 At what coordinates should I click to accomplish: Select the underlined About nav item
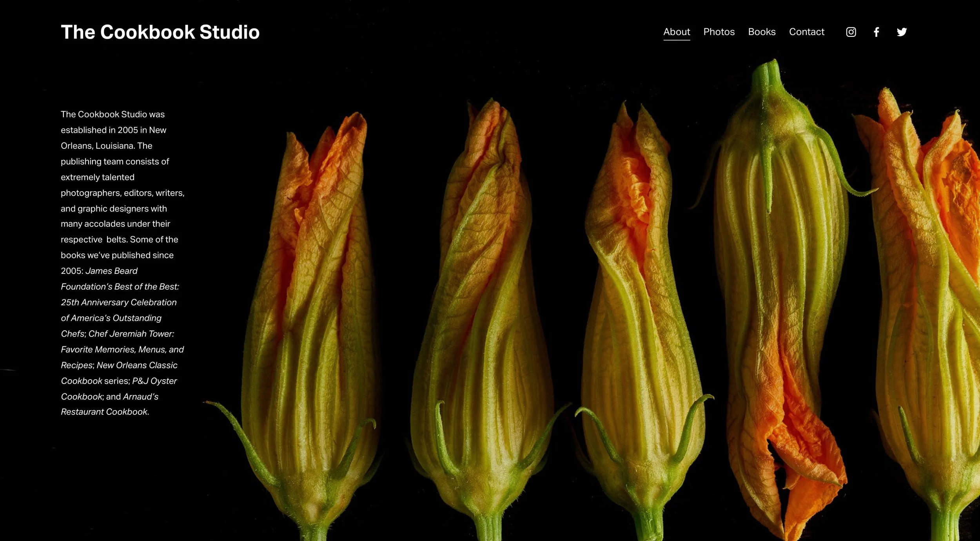coord(676,32)
